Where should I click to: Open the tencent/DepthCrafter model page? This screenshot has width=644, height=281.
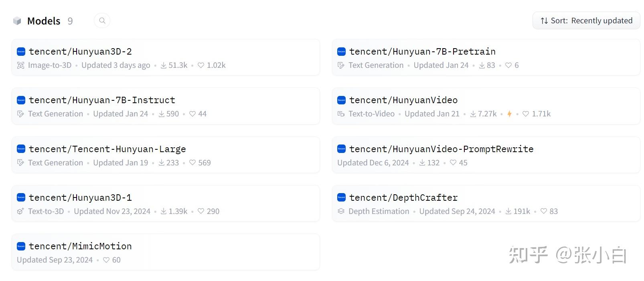click(403, 198)
